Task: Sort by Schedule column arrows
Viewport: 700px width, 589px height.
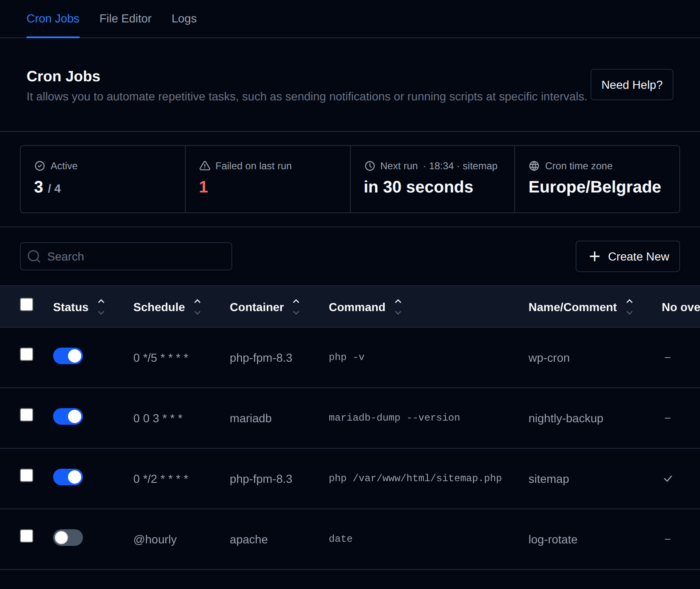Action: 197,307
